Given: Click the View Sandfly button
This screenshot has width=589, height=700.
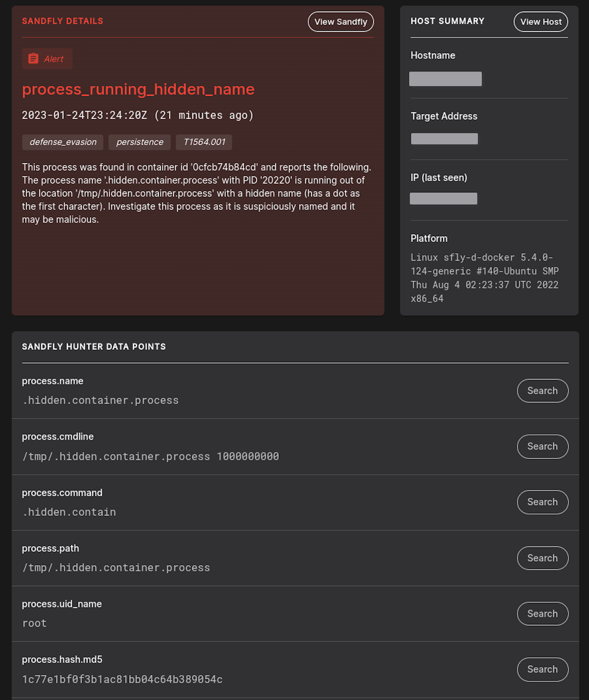Looking at the screenshot, I should (341, 22).
